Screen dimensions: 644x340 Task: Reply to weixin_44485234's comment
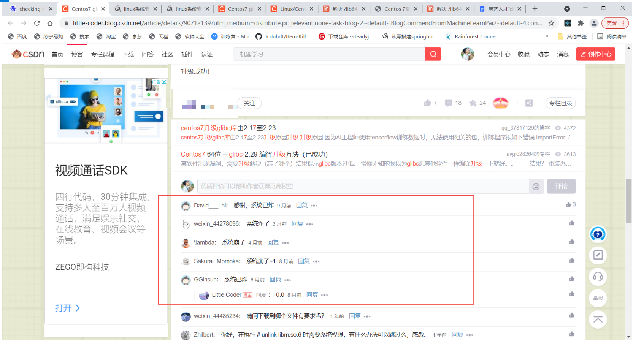pyautogui.click(x=355, y=316)
